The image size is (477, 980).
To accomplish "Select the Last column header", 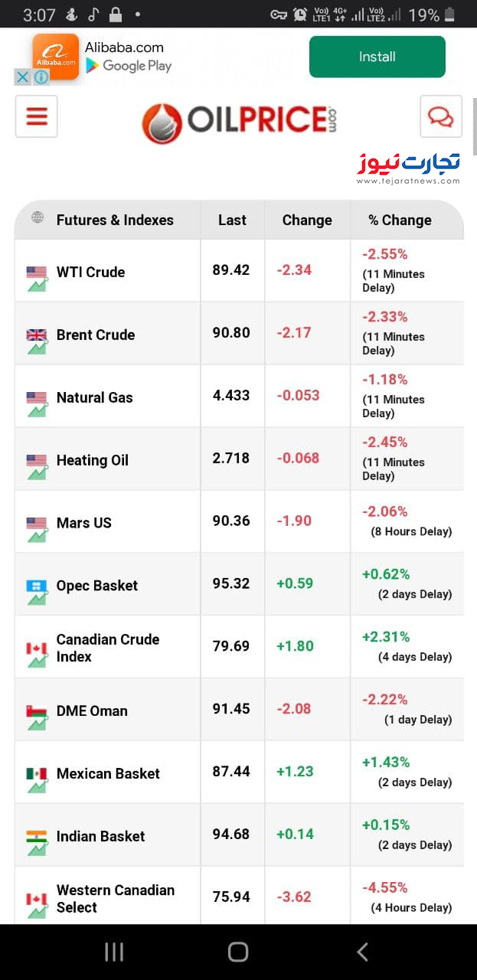I will [232, 220].
